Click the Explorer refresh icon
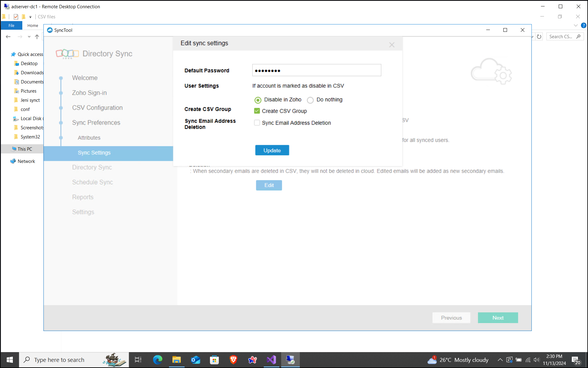 coord(539,37)
